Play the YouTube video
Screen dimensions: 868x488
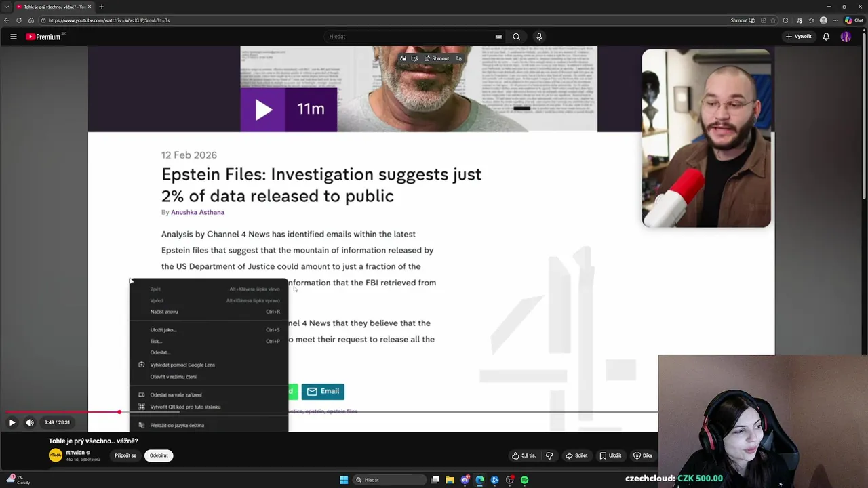(x=12, y=422)
